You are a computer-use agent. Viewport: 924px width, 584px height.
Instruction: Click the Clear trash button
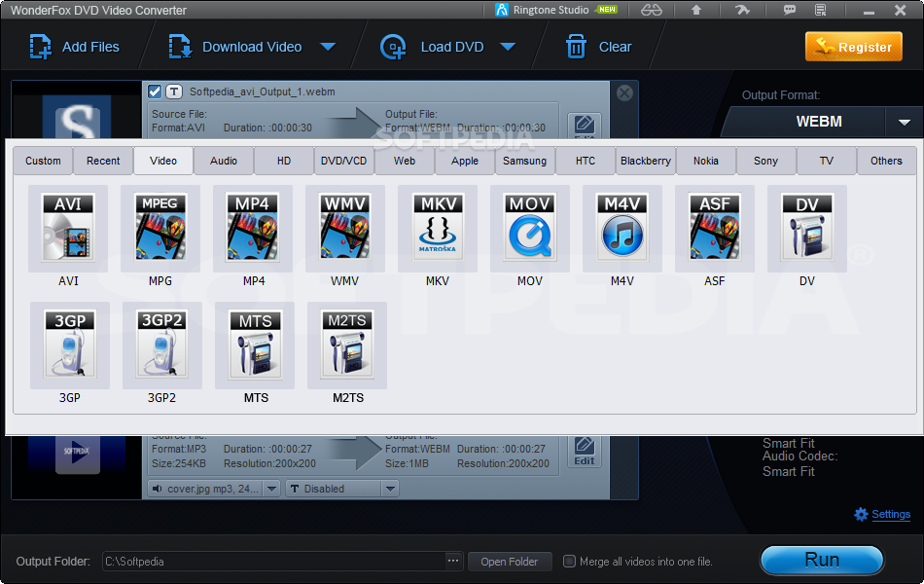coord(598,47)
